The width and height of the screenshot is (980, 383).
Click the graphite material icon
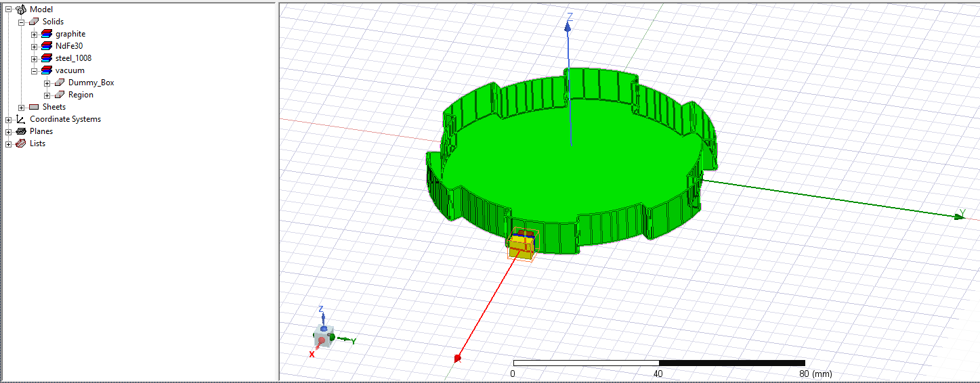pyautogui.click(x=47, y=34)
